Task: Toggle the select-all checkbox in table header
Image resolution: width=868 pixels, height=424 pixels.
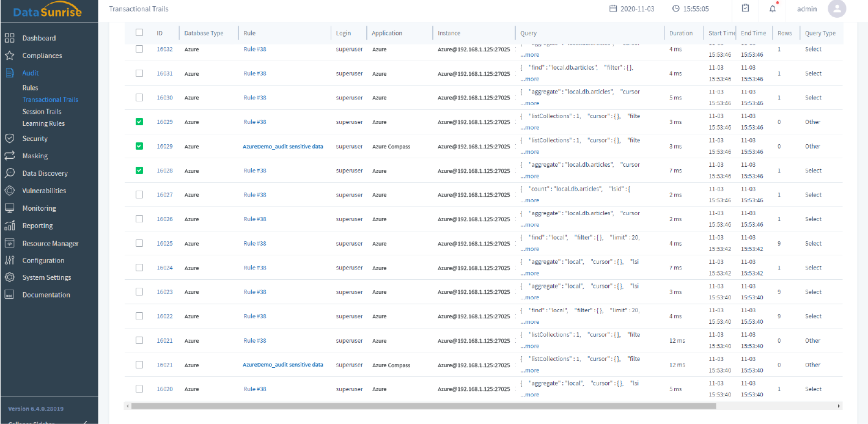Action: point(139,33)
